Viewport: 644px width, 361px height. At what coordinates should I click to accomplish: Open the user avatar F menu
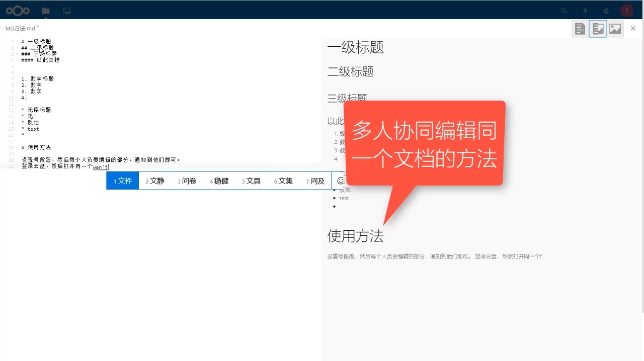tap(627, 11)
